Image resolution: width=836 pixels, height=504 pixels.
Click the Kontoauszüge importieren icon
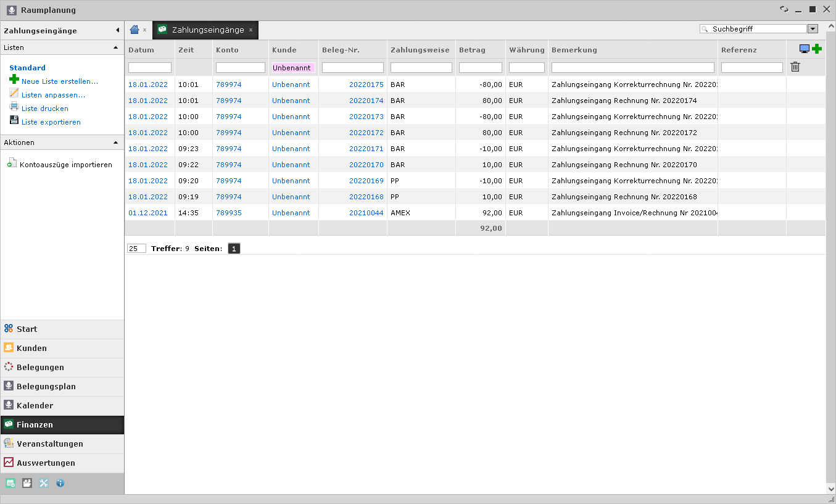tap(12, 164)
